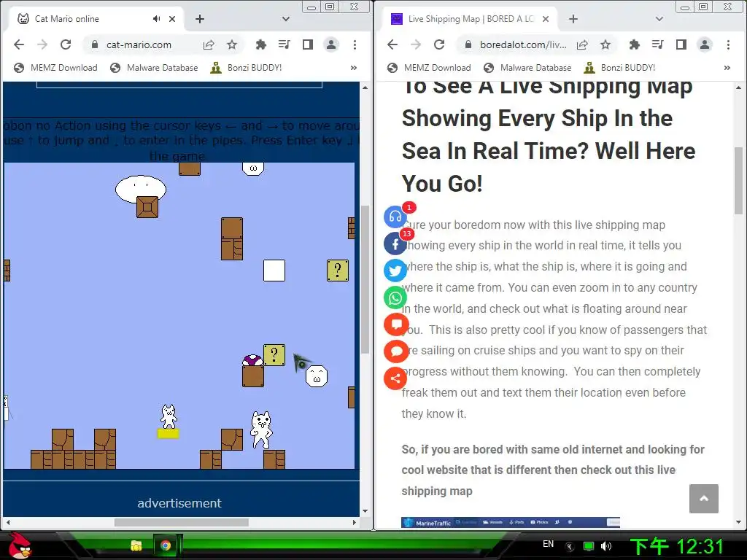Select the Live Shipping Map tab
Image resolution: width=747 pixels, height=560 pixels.
[469, 19]
